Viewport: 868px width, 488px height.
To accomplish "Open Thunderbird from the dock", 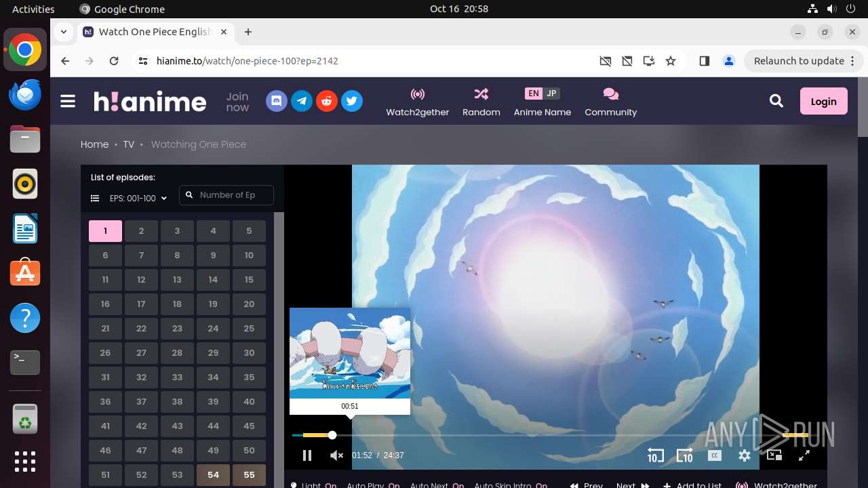I will coord(25,95).
